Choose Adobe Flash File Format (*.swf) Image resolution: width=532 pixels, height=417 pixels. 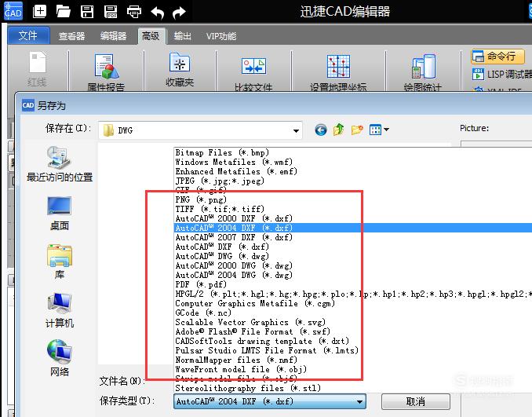pos(253,331)
